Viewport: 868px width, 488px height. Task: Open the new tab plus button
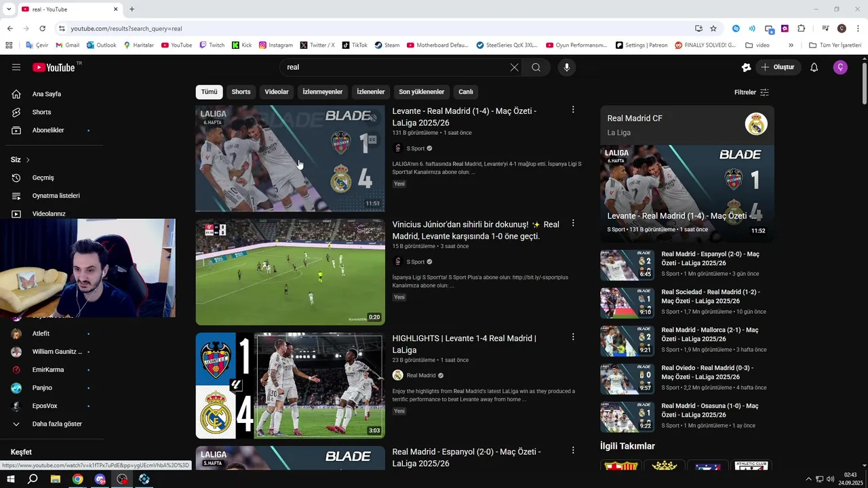click(x=132, y=9)
